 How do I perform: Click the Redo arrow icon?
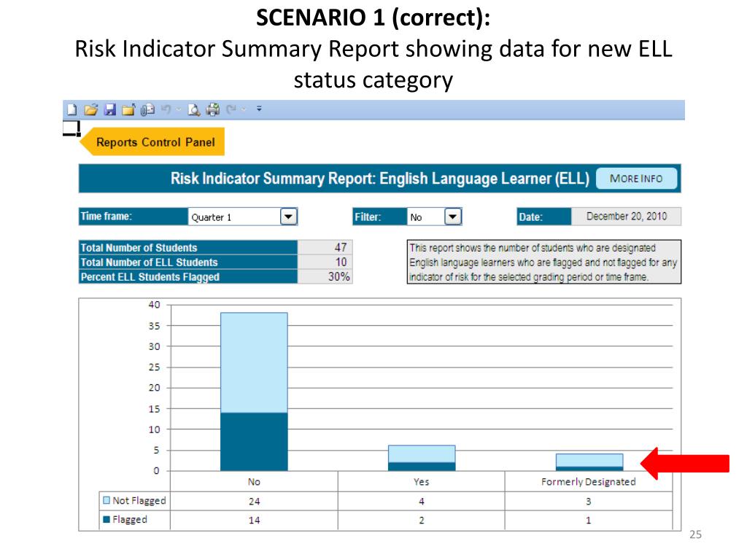(231, 110)
